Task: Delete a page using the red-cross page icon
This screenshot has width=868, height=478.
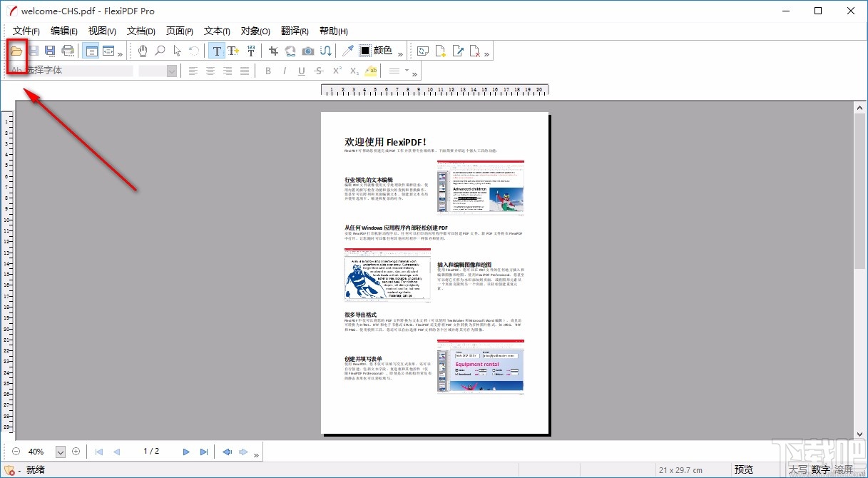Action: 474,51
